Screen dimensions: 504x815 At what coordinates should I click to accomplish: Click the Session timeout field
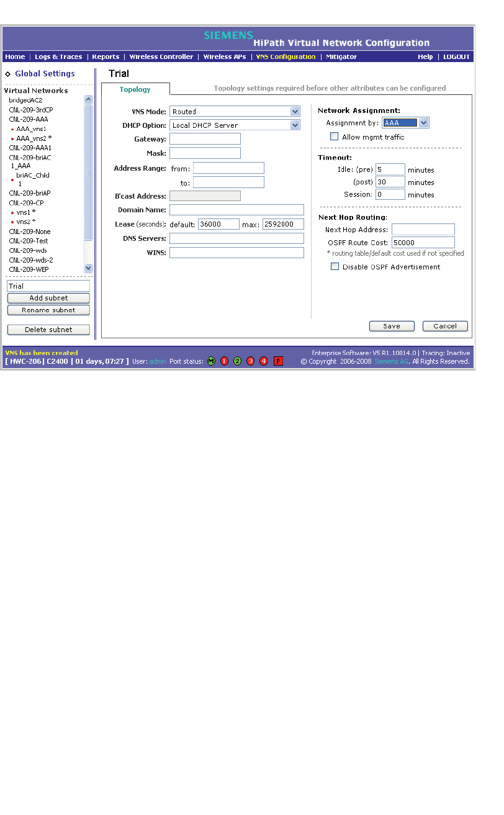click(390, 194)
